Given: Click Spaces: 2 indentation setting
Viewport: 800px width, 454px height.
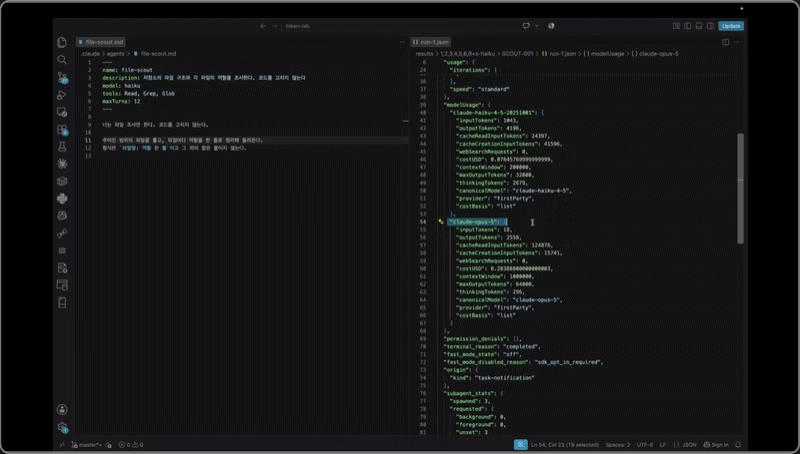Looking at the screenshot, I should click(x=617, y=445).
